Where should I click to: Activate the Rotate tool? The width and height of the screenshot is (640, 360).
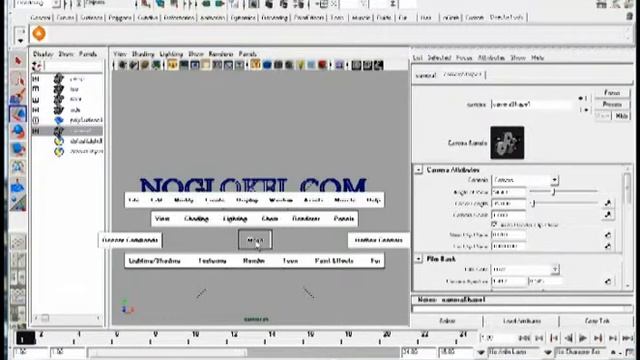(x=18, y=131)
